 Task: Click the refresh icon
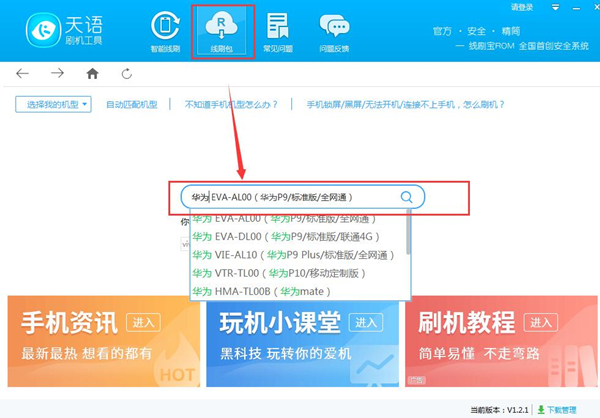(x=126, y=73)
